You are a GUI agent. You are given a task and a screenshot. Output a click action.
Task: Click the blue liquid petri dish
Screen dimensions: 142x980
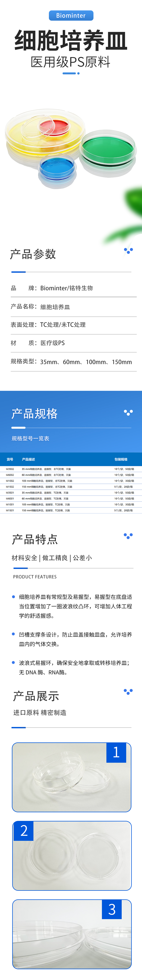pyautogui.click(x=57, y=168)
